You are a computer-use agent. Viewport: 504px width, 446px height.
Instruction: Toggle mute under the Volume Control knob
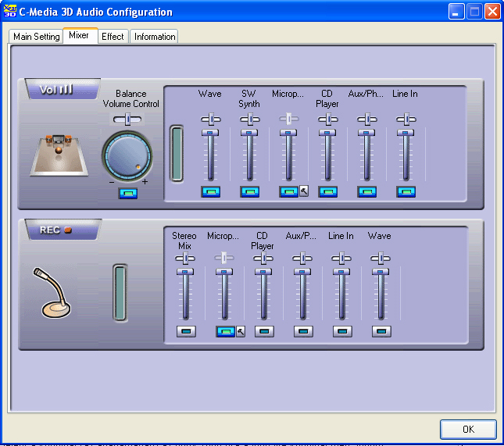(127, 194)
